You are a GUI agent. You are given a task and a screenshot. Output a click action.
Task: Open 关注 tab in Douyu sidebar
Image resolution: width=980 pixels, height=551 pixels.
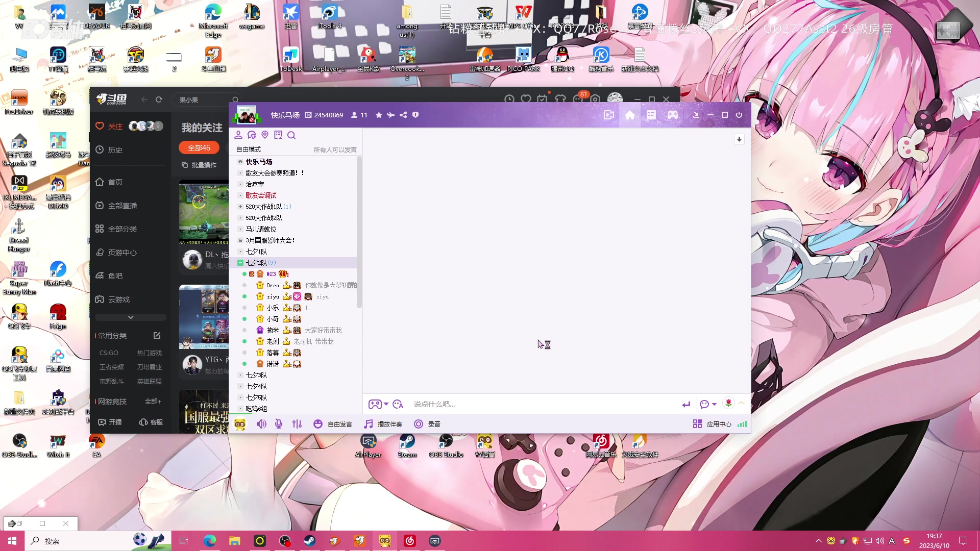(115, 127)
